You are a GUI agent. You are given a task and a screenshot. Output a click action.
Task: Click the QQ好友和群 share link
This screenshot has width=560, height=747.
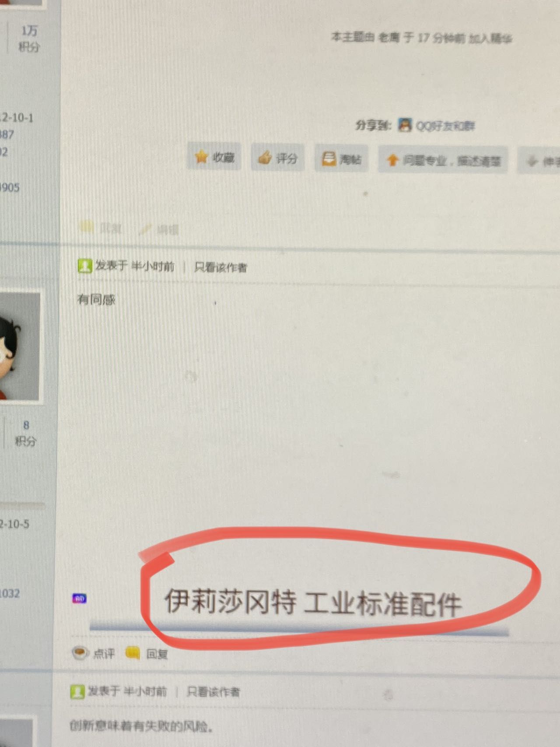445,126
